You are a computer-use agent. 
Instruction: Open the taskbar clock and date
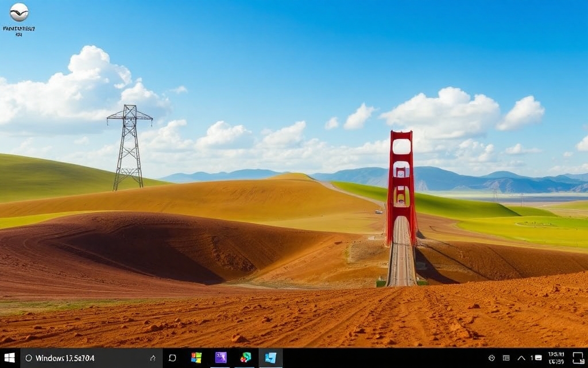556,358
